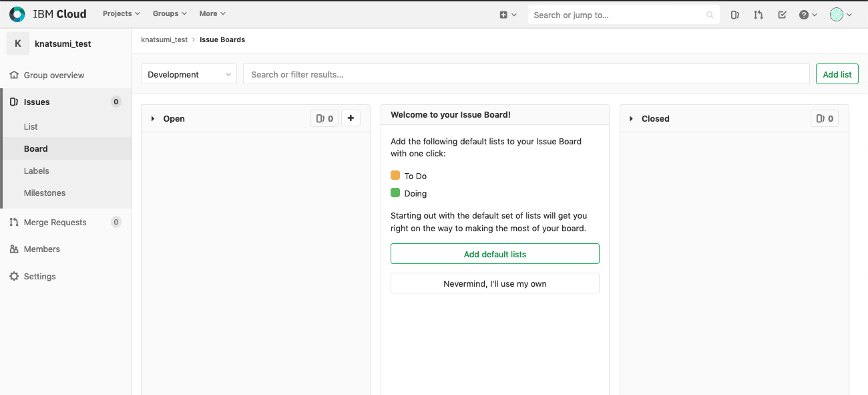Expand the Closed list triangle

(x=631, y=119)
